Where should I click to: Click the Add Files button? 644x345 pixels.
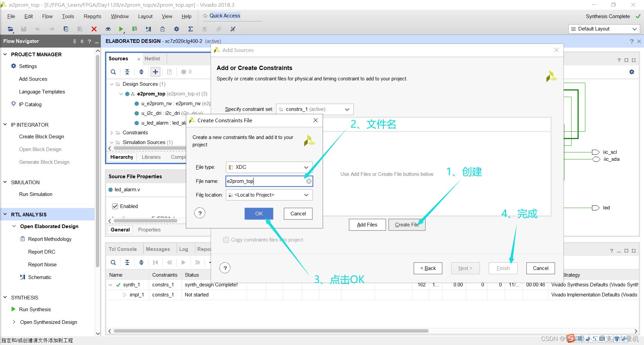367,225
